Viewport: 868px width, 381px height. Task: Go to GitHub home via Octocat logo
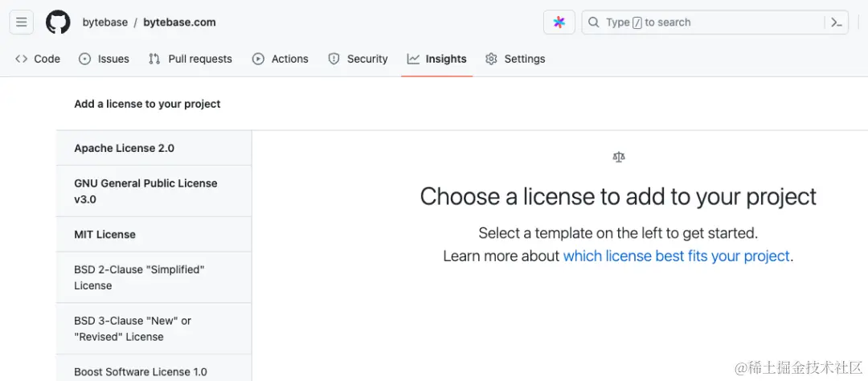(x=58, y=23)
